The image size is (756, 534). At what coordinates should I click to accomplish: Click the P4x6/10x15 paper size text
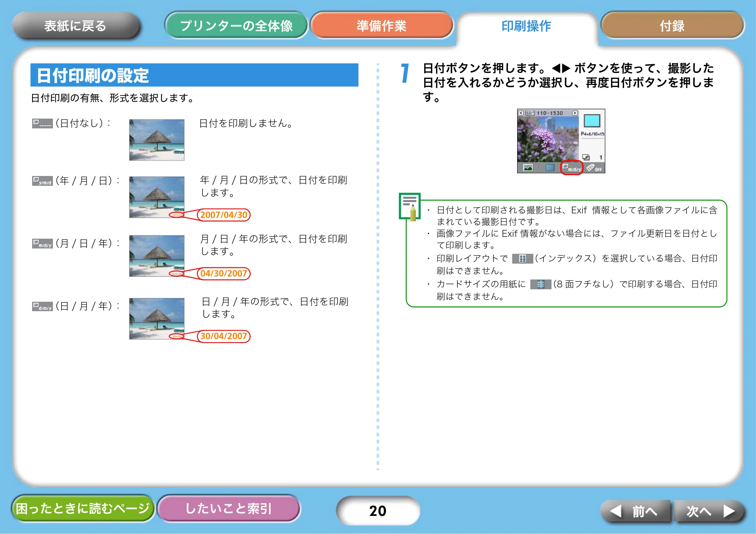593,134
